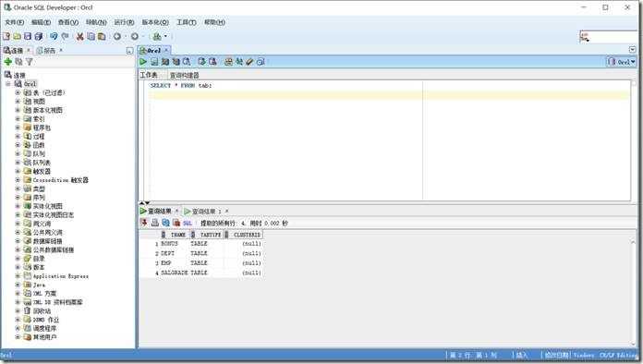
Task: Click the Back navigation arrow icon
Action: point(117,36)
